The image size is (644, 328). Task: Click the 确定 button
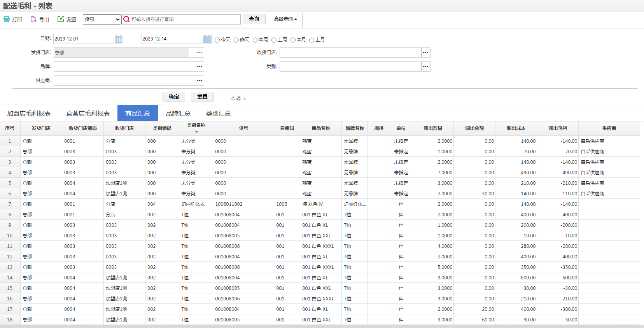coord(174,97)
